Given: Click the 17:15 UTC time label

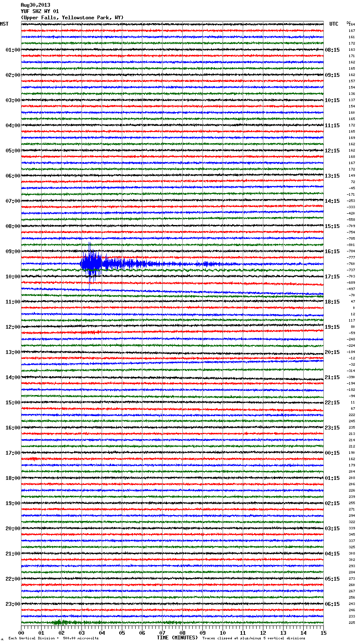Looking at the screenshot, I should coord(332,277).
